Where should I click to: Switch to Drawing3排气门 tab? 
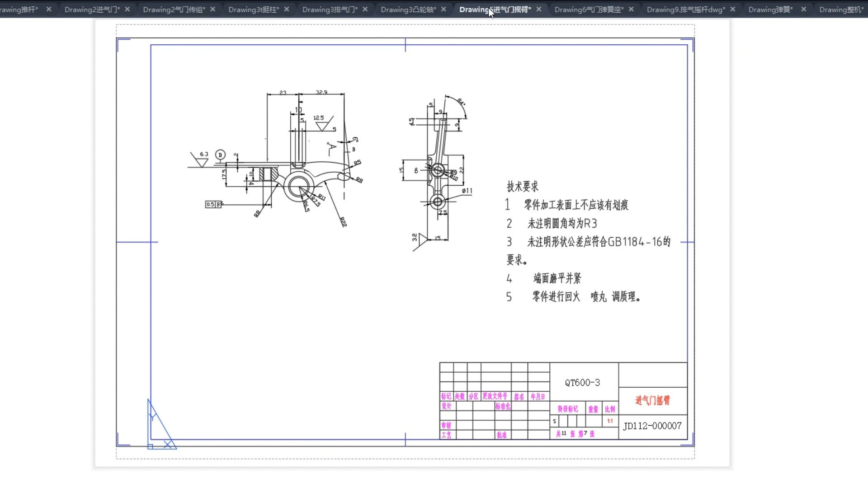[330, 9]
